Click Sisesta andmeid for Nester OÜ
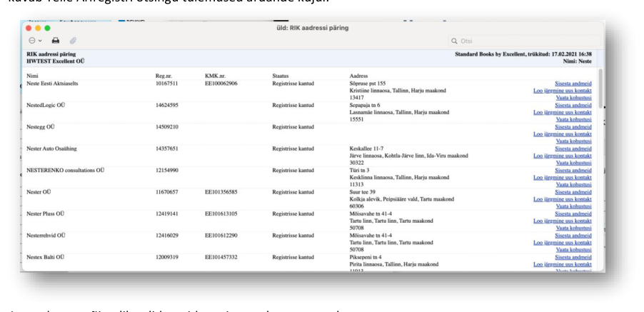The width and height of the screenshot is (644, 312). 573,192
